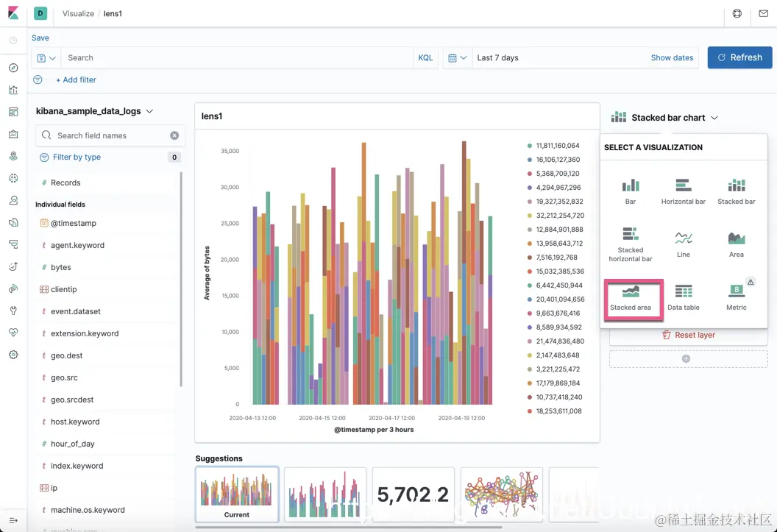Collapse the Stacked bar chart type dropdown
Screen dimensions: 777x532
pos(664,118)
